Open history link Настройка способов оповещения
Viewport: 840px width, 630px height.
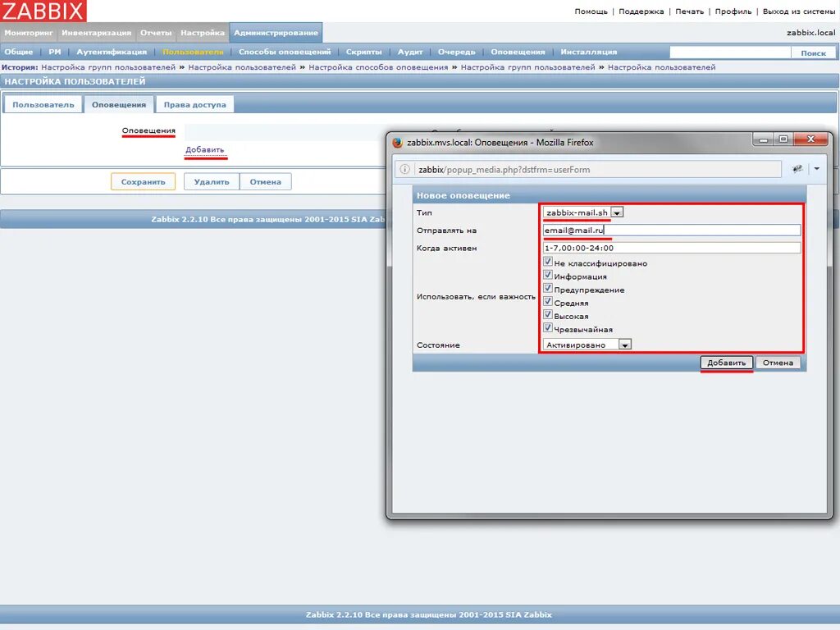coord(378,67)
